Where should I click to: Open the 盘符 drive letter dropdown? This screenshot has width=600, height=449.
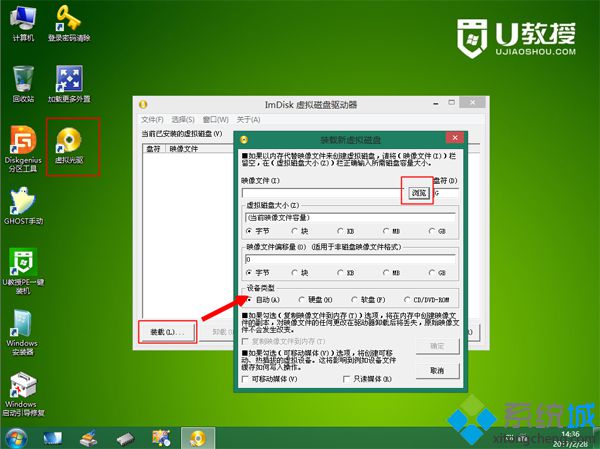click(x=446, y=193)
